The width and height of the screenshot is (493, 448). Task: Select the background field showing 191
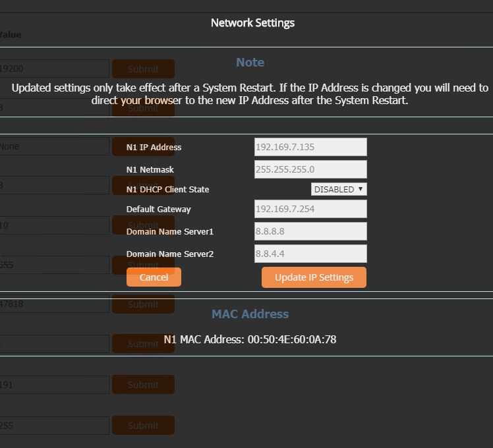pyautogui.click(x=53, y=385)
